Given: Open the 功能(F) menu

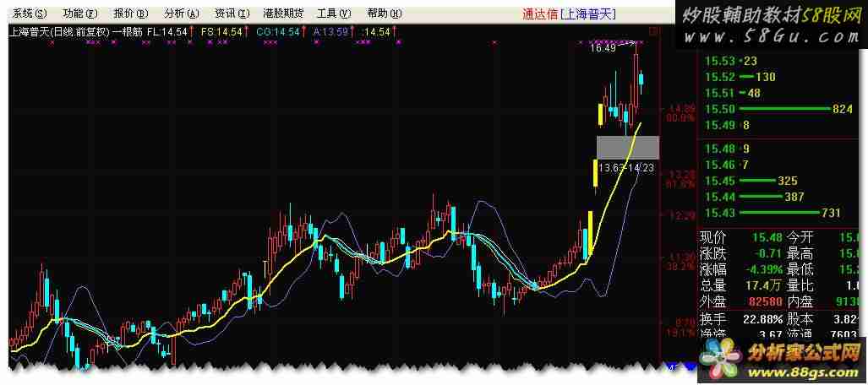Looking at the screenshot, I should pos(80,14).
